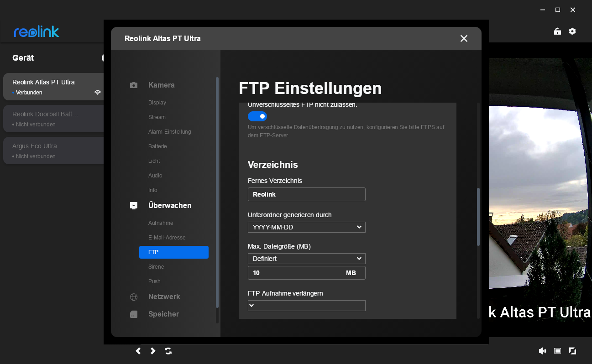Go to previous page with left arrow
Image resolution: width=592 pixels, height=364 pixels.
(138, 351)
